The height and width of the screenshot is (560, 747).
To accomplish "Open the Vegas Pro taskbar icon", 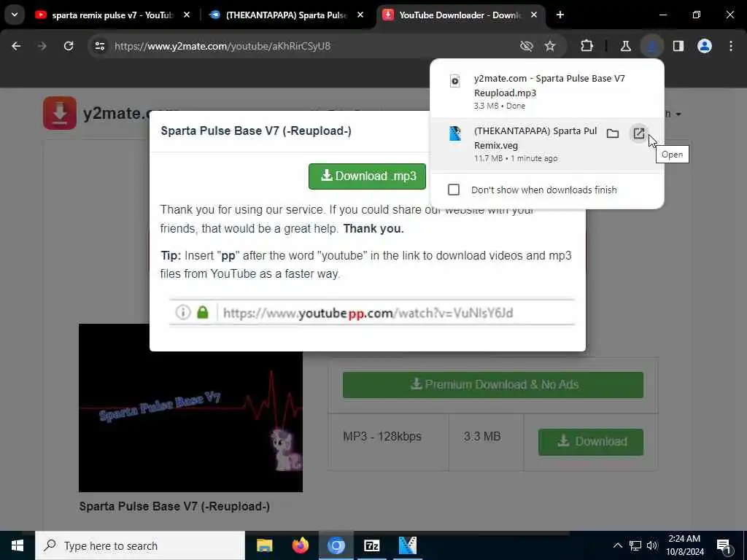I will [x=407, y=545].
